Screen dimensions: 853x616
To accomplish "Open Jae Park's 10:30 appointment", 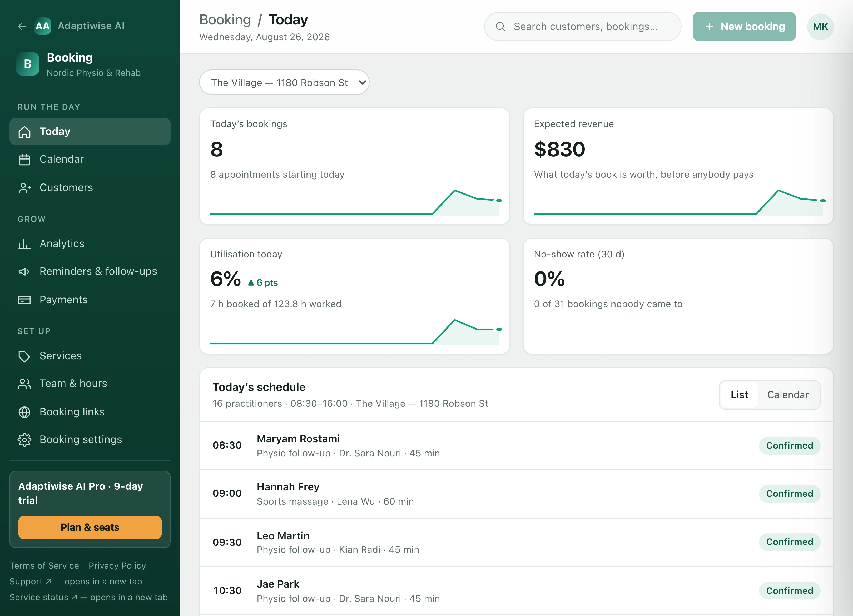I will click(x=516, y=591).
